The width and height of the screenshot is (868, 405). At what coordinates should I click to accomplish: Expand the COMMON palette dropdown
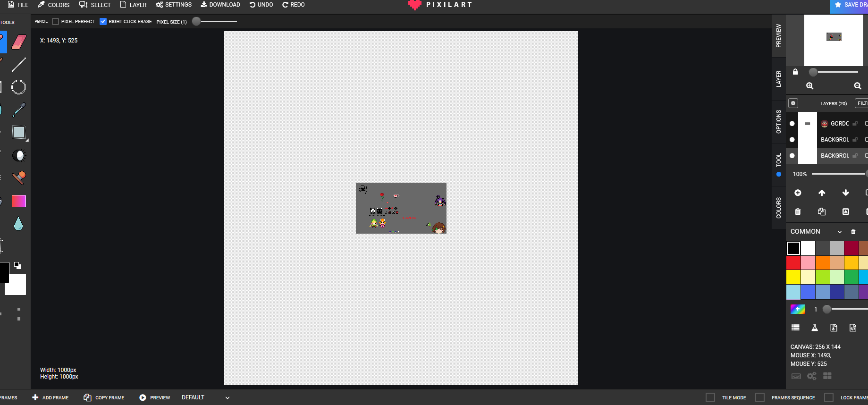(x=840, y=232)
